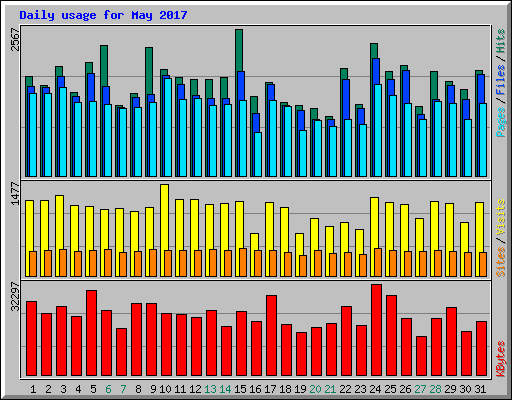The height and width of the screenshot is (400, 512).
Task: Click the cyan Pages legend label
Action: point(501,122)
